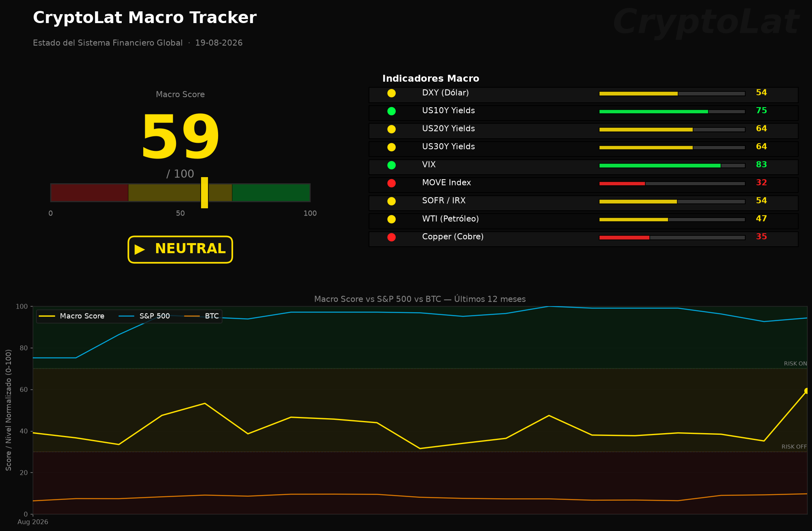Click the yellow status dot for DXY (Dólar)
The height and width of the screenshot is (531, 812).
391,93
